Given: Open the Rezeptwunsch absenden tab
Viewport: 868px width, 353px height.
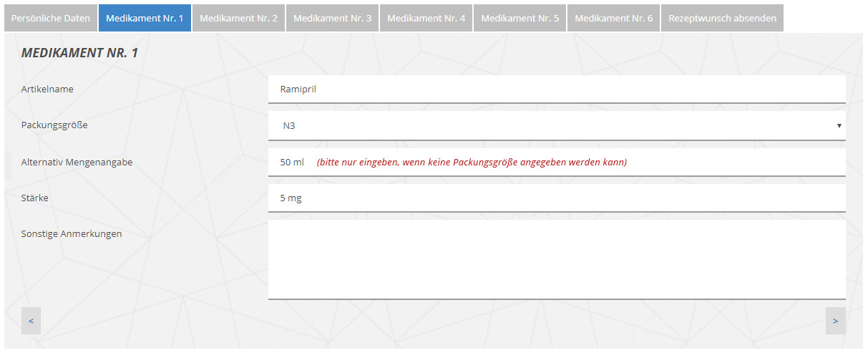Looking at the screenshot, I should click(x=722, y=19).
